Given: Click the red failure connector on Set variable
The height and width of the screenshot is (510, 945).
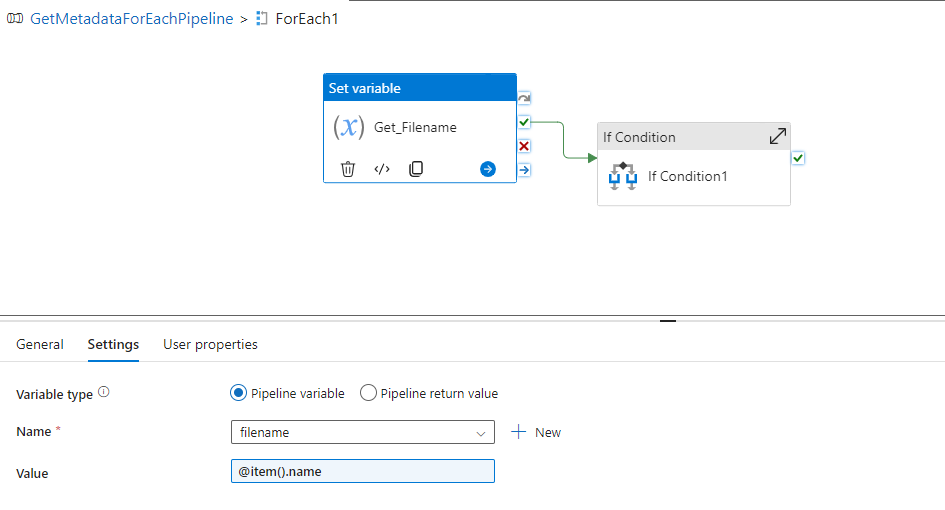Looking at the screenshot, I should (524, 146).
